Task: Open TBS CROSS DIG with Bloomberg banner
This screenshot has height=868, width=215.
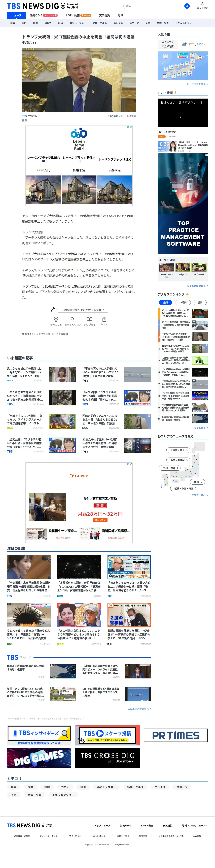Action: pos(107,758)
